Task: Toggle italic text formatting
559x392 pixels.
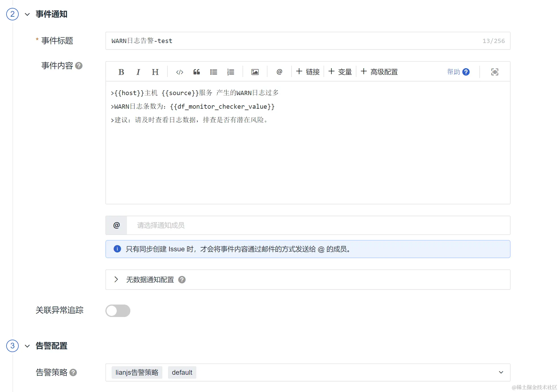Action: coord(138,72)
